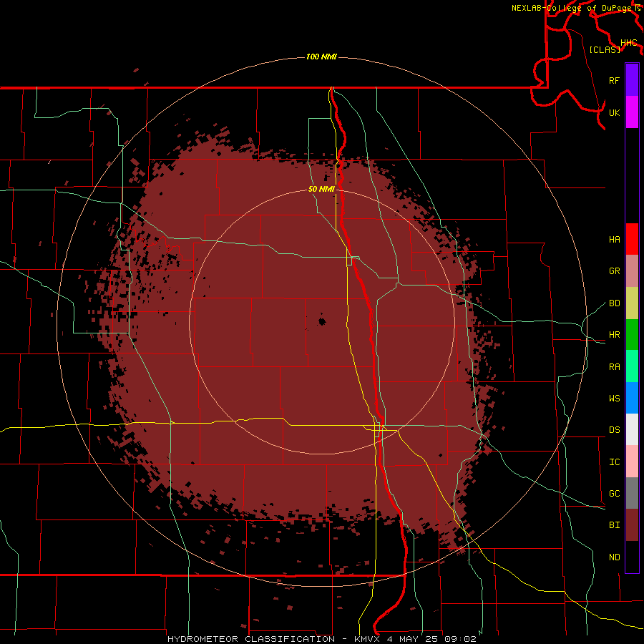The image size is (644, 644).
Task: Click the RF legend label
Action: 614,80
